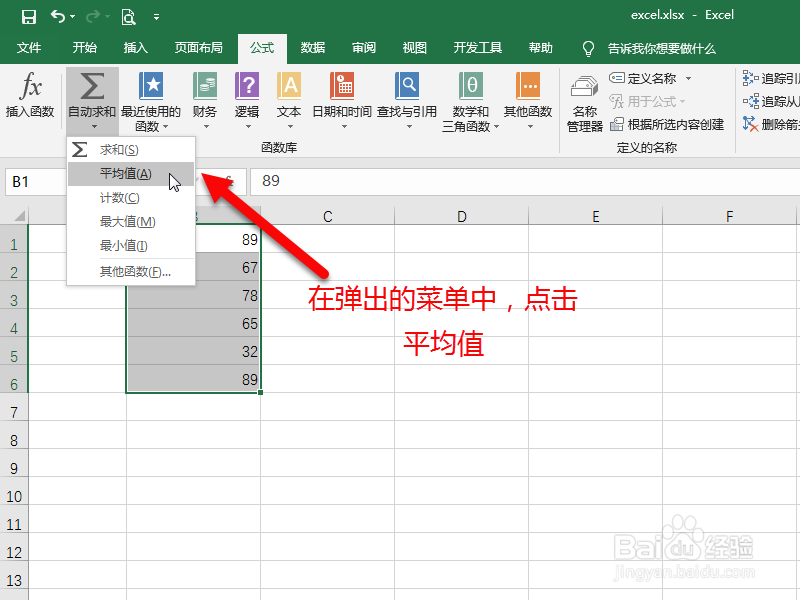Image resolution: width=800 pixels, height=600 pixels.
Task: Click 用于公式 dropdown
Action: pos(647,102)
